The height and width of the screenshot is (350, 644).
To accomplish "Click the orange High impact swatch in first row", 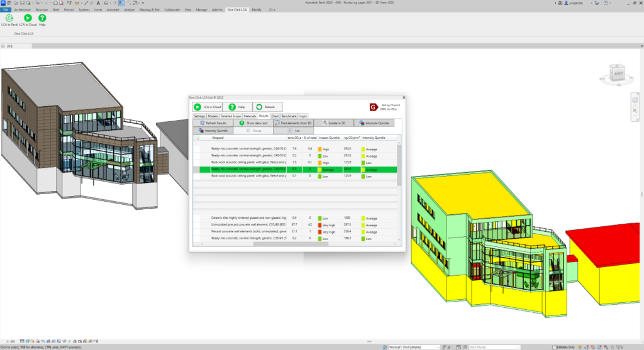I will coord(320,149).
